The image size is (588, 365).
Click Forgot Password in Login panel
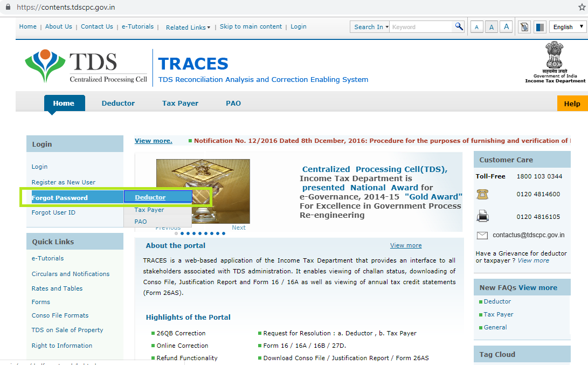tap(60, 198)
